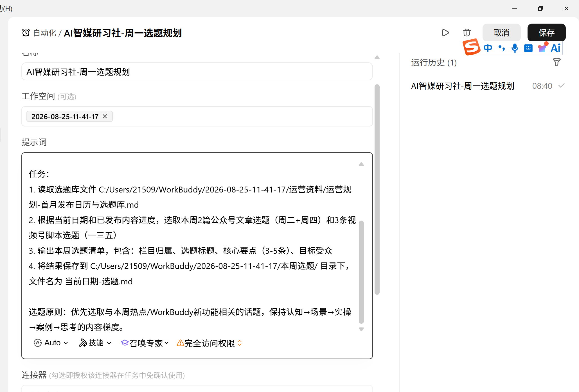
Task: Delete this automation via the trash icon
Action: coord(467,33)
